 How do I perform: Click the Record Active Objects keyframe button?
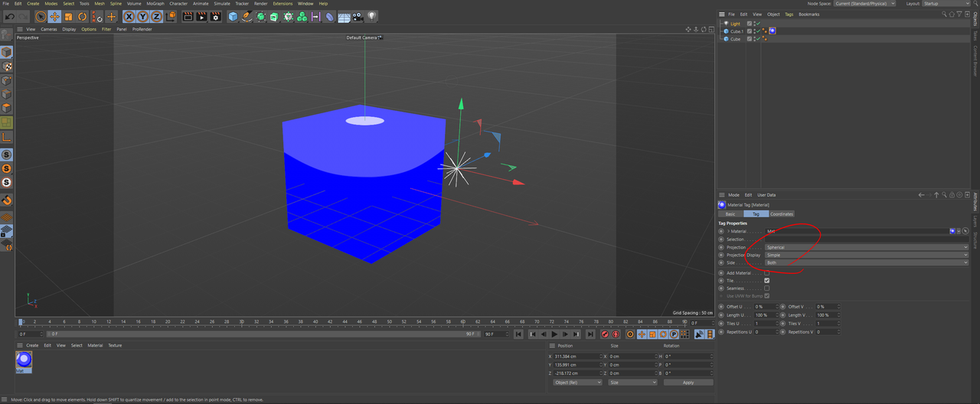(605, 334)
